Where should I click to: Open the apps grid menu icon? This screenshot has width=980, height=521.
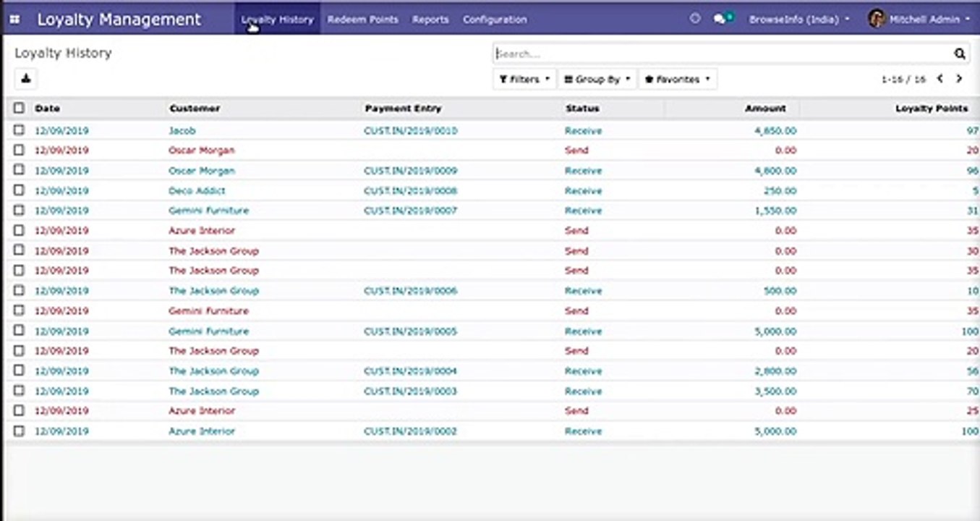point(14,20)
